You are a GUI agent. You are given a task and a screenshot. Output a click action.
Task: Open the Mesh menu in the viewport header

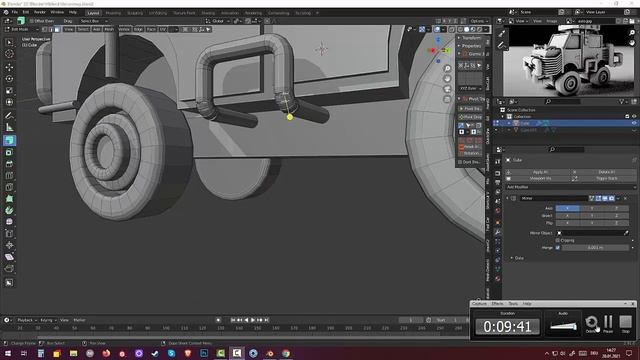click(109, 29)
